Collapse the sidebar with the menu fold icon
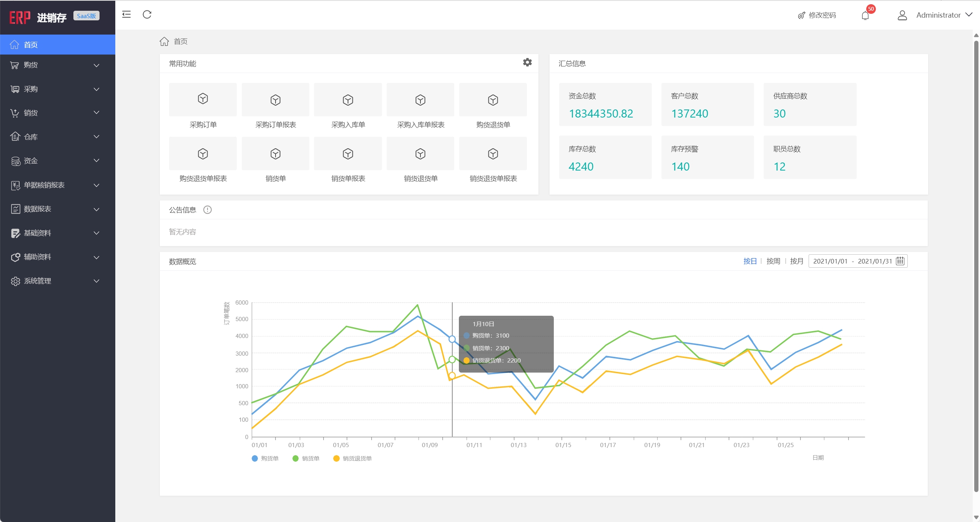 pos(126,15)
